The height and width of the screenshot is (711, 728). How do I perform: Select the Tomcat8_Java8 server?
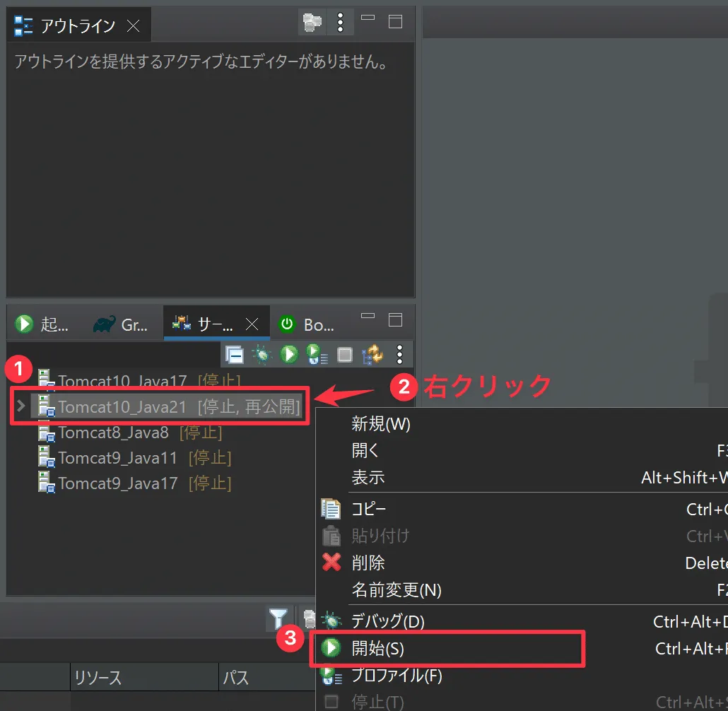point(130,433)
